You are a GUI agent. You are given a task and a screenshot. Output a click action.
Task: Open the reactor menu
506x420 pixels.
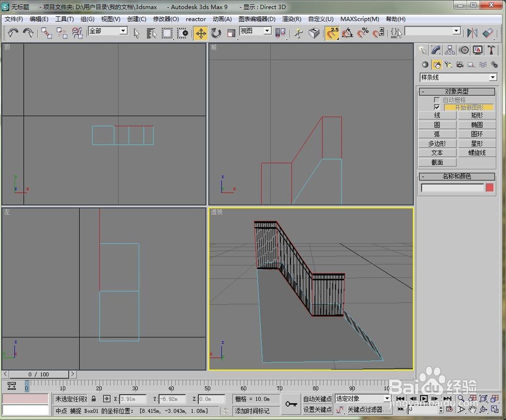pos(195,19)
